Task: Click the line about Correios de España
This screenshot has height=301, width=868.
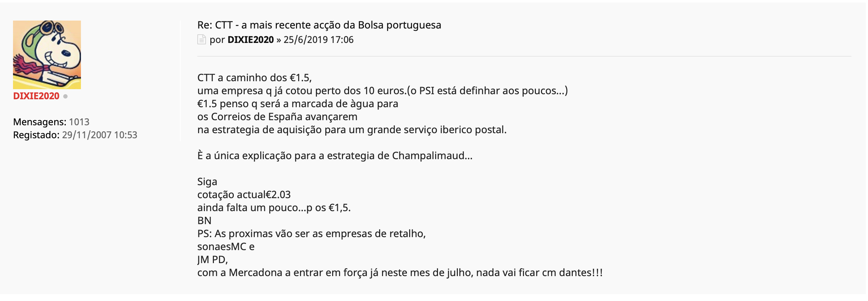Action: coord(277,117)
